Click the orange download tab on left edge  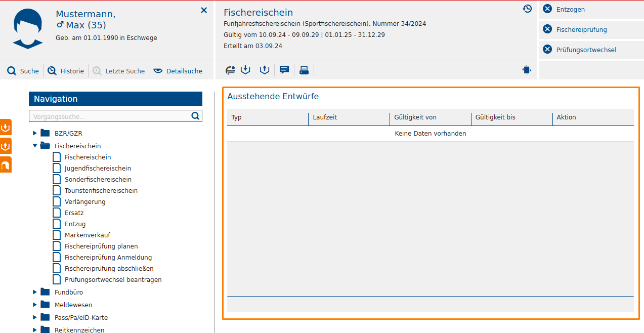(x=6, y=127)
